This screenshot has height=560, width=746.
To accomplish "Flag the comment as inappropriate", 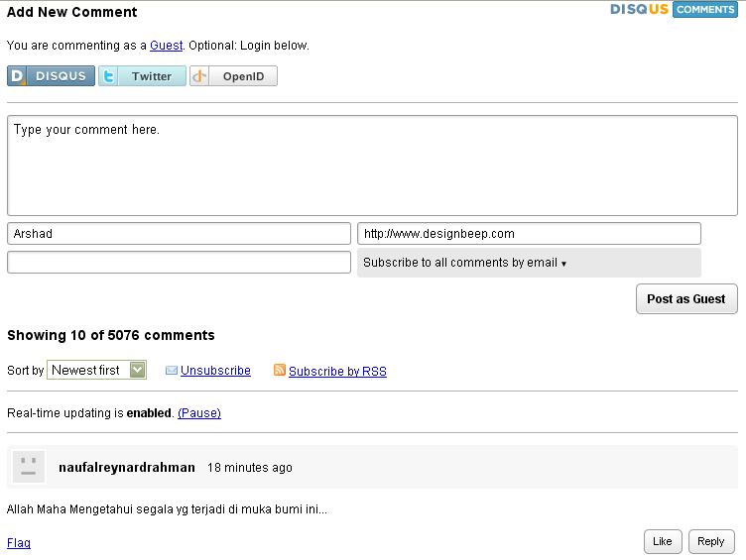I will (x=19, y=543).
